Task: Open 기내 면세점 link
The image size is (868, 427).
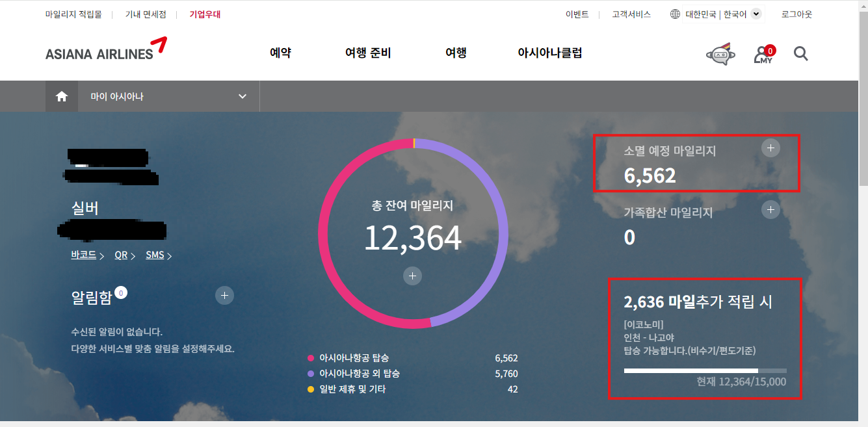Action: pos(146,14)
